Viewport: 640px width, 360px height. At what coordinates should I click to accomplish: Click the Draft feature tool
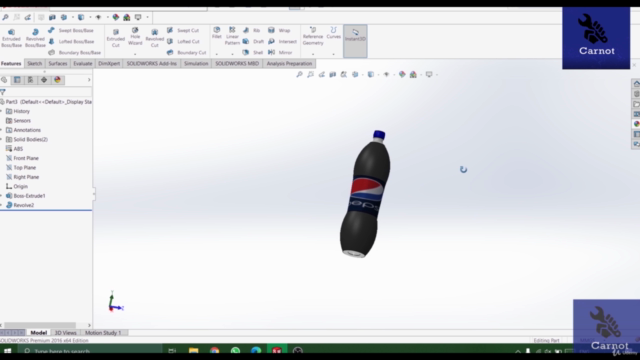[x=253, y=42]
